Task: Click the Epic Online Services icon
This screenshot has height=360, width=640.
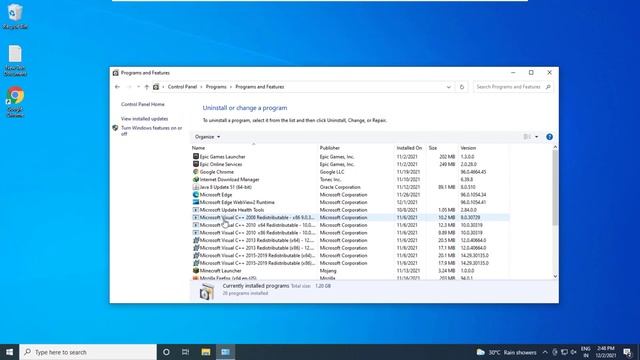Action: click(196, 164)
